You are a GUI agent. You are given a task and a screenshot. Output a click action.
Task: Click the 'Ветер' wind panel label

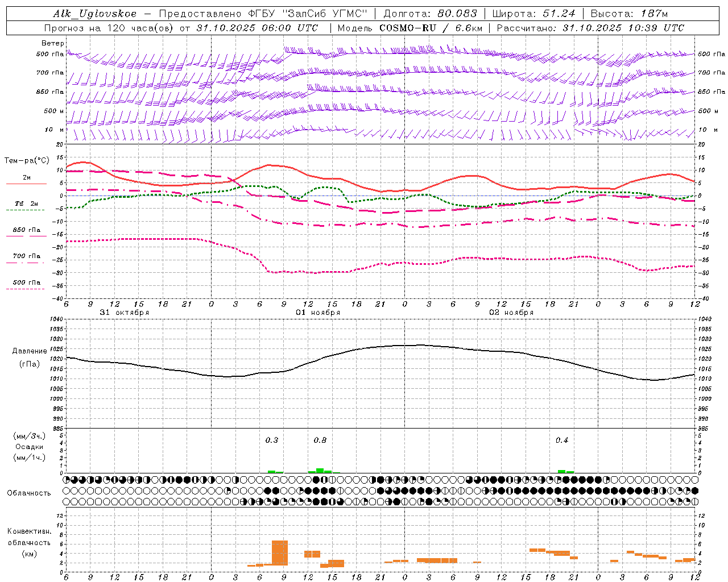pyautogui.click(x=53, y=43)
